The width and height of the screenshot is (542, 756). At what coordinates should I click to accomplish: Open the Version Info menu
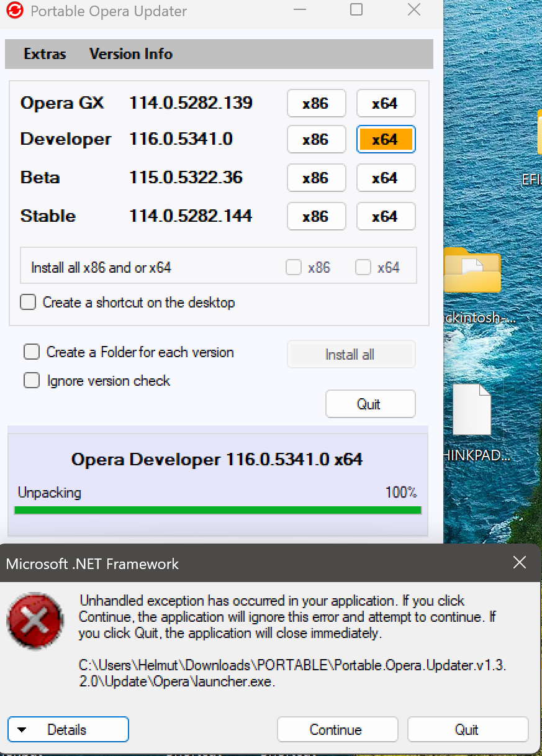(x=131, y=54)
